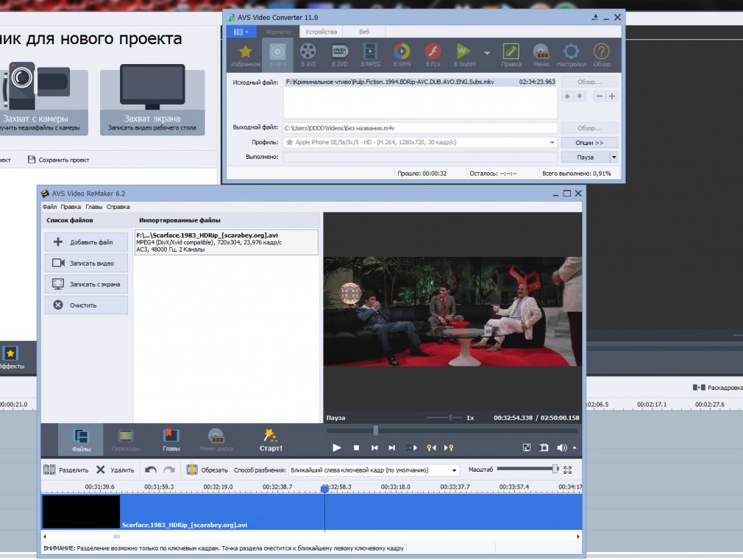Step to next frame in preview
The image size is (743, 560).
[392, 447]
